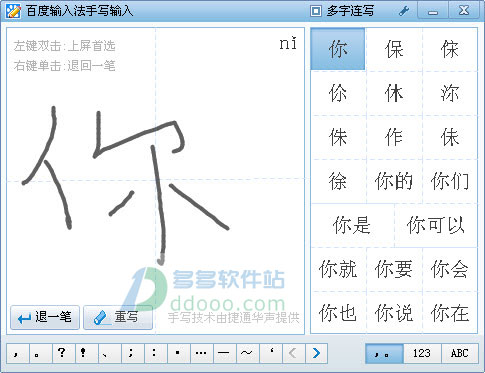485x373 pixels.
Task: Insert the colon key
Action: [x=156, y=353]
